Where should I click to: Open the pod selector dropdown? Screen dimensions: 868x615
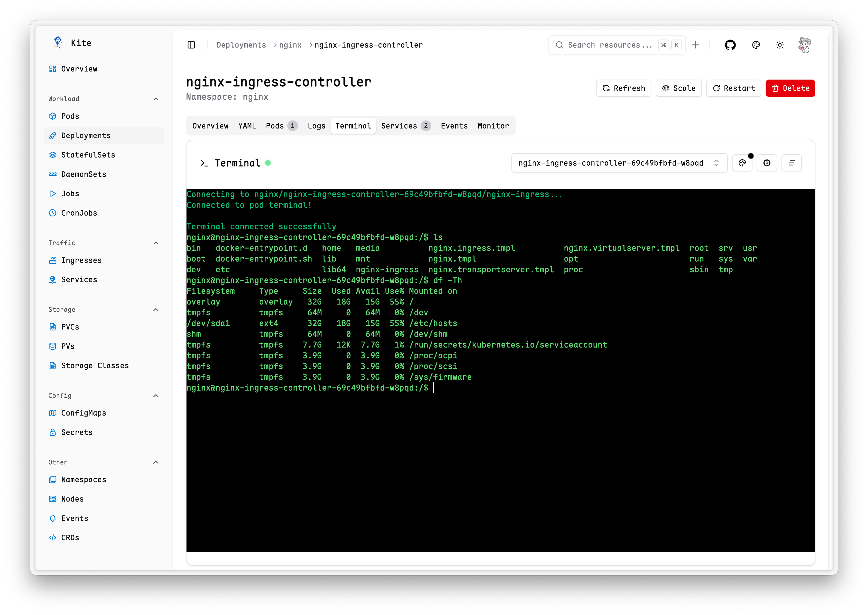coord(619,163)
